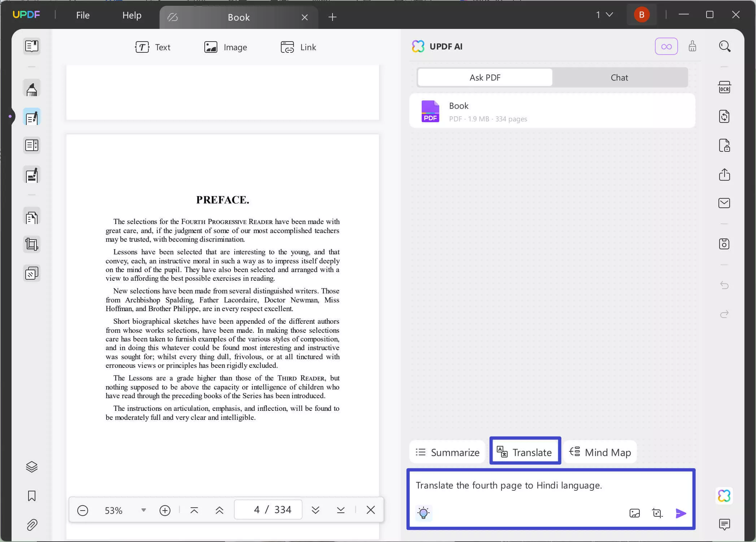756x542 pixels.
Task: Switch to the Ask PDF tab
Action: point(485,77)
